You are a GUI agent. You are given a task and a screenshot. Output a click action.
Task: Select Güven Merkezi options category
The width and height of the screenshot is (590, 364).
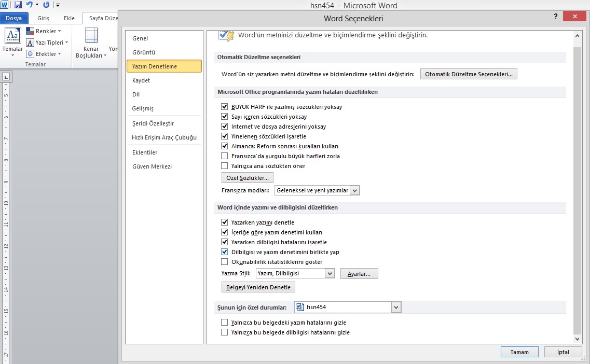coord(164,166)
